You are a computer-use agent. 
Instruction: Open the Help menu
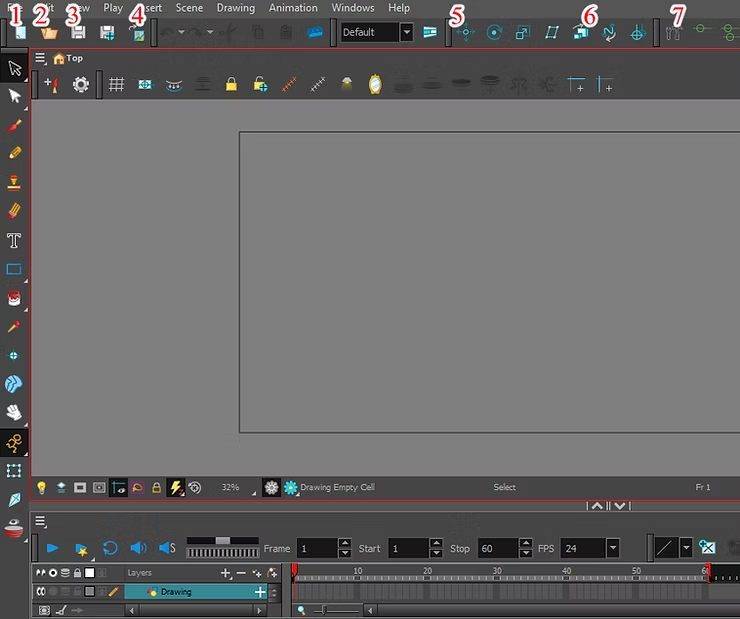pos(399,8)
